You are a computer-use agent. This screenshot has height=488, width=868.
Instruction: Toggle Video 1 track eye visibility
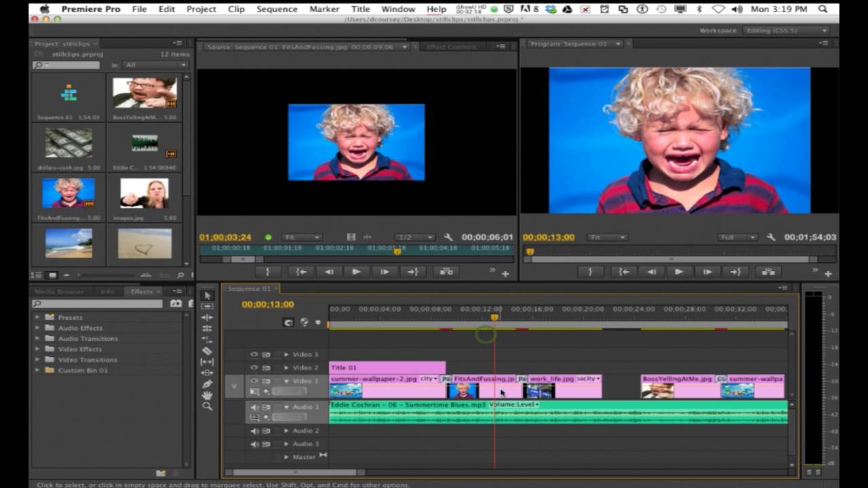[x=254, y=381]
